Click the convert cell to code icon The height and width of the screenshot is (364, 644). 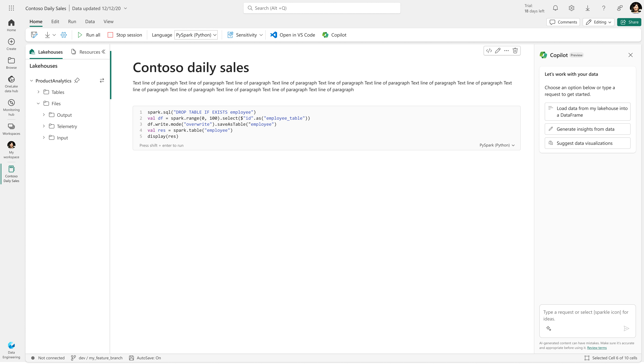[489, 51]
